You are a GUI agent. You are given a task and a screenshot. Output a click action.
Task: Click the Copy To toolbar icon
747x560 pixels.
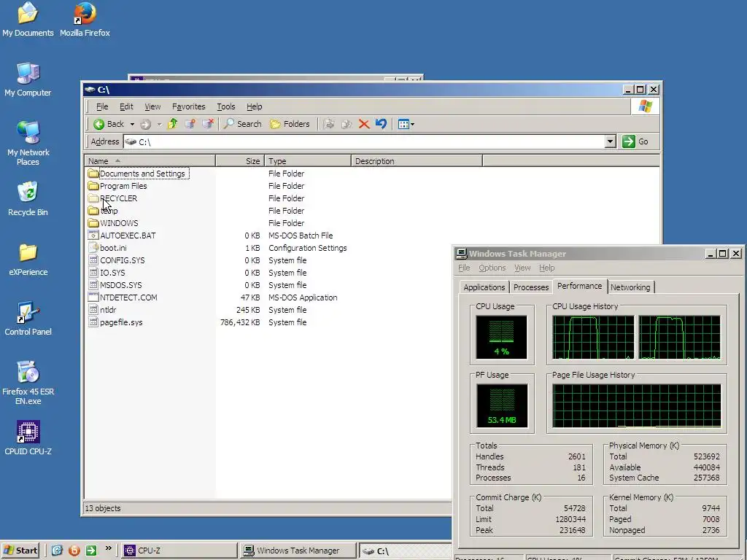[347, 124]
